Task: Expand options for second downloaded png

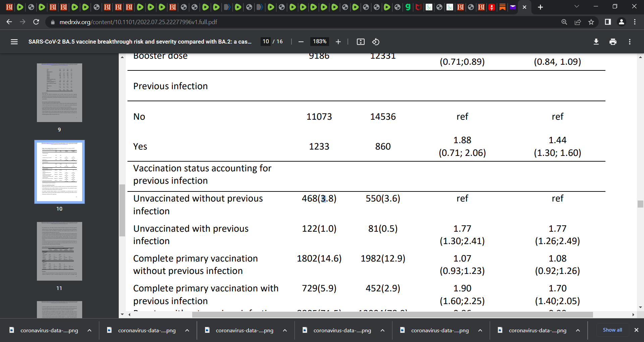Action: coord(187,330)
